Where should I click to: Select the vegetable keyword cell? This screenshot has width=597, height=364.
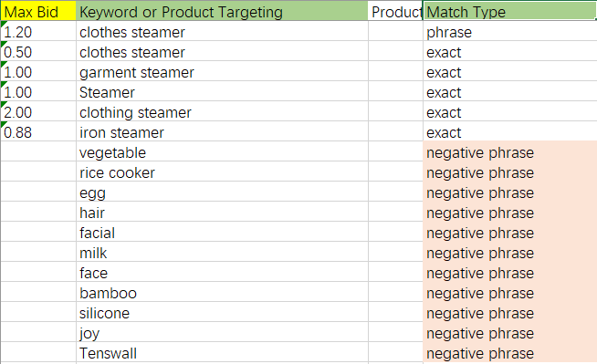pos(222,152)
